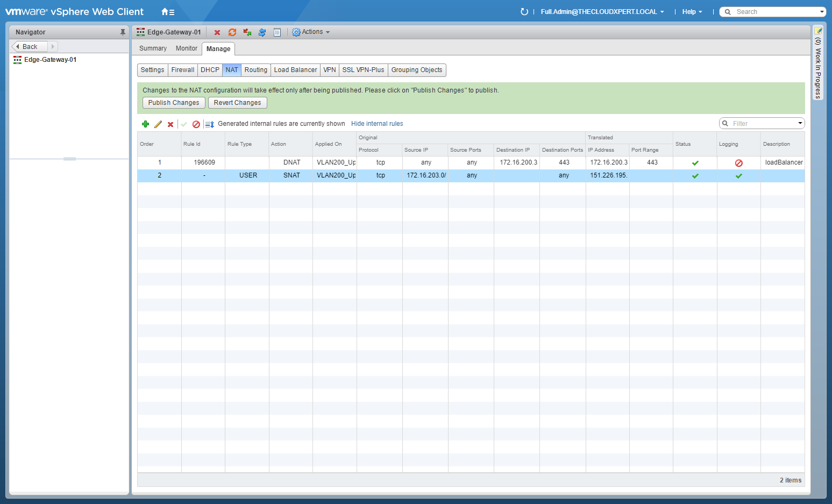Click the rule reorder icon in NAT toolbar
The image size is (832, 504).
tap(210, 124)
